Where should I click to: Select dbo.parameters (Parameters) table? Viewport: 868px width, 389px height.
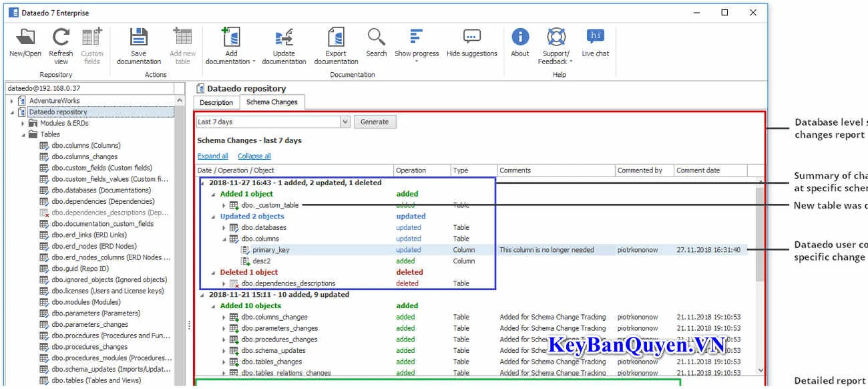(x=95, y=313)
